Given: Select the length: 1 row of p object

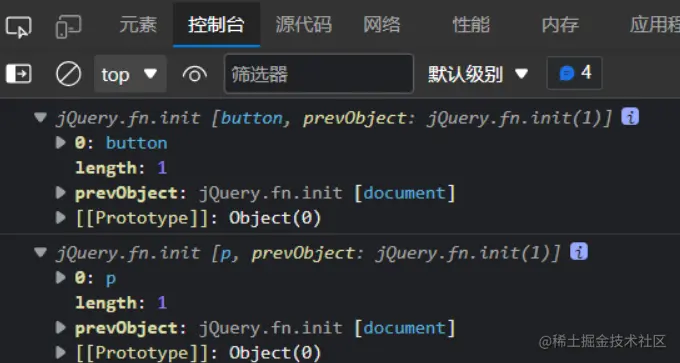Looking at the screenshot, I should [x=121, y=303].
